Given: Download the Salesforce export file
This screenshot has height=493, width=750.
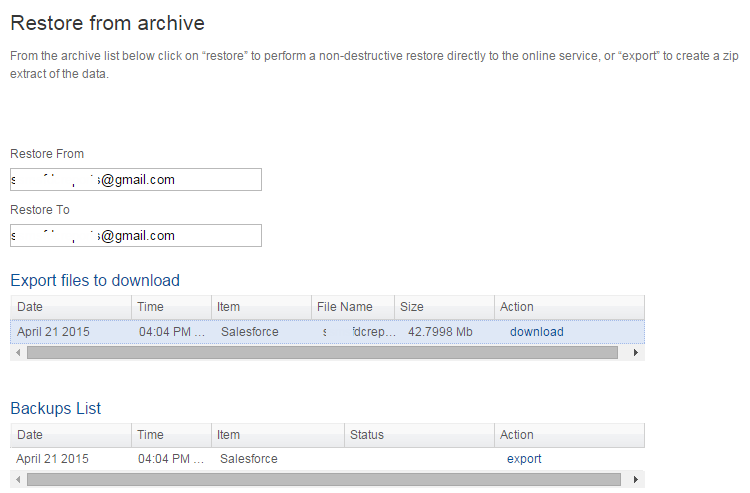Looking at the screenshot, I should click(x=536, y=332).
